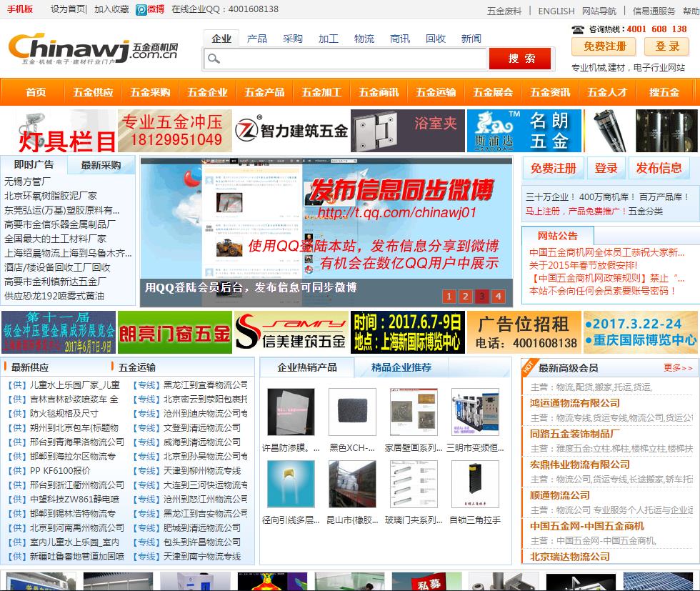700x591 pixels.
Task: Open 鸿运通物流有限公司 member link
Action: tap(574, 403)
